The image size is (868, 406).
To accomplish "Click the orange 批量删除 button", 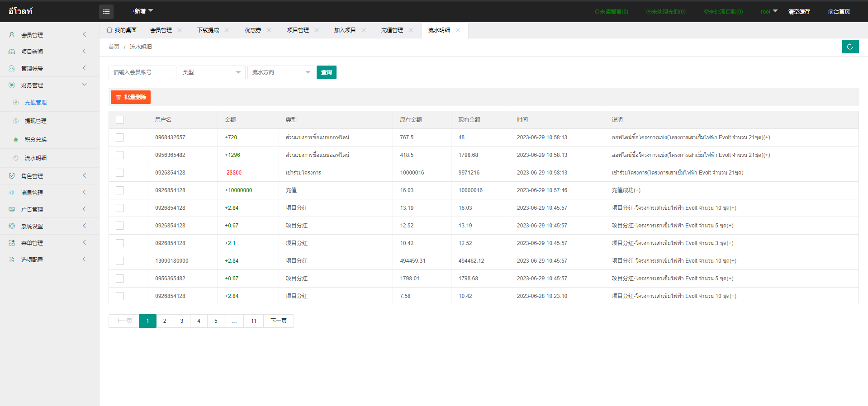I will click(x=131, y=97).
